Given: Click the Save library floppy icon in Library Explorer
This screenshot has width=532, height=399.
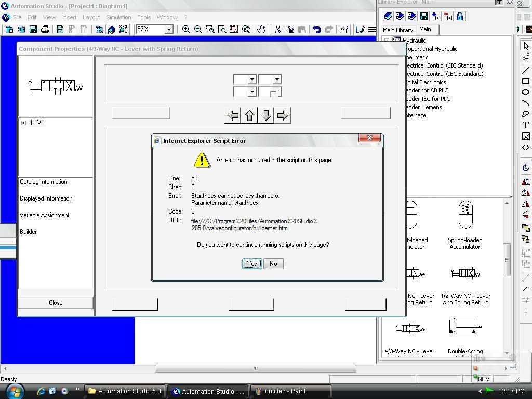Looking at the screenshot, I should (424, 16).
